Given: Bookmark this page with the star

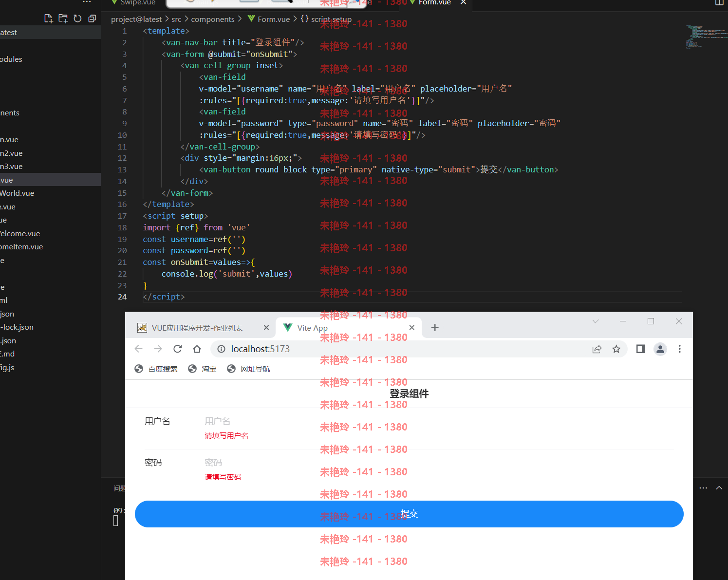Looking at the screenshot, I should tap(616, 349).
